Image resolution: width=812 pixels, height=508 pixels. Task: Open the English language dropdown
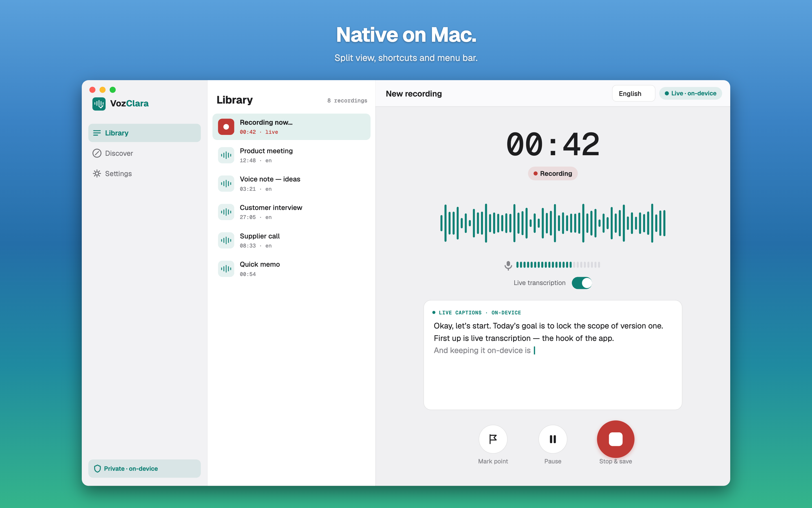pos(634,93)
